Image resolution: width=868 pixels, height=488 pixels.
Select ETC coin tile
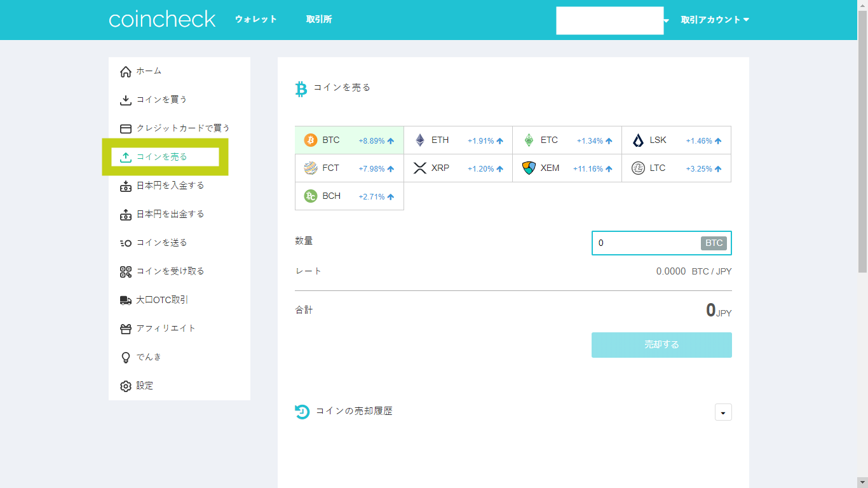567,140
